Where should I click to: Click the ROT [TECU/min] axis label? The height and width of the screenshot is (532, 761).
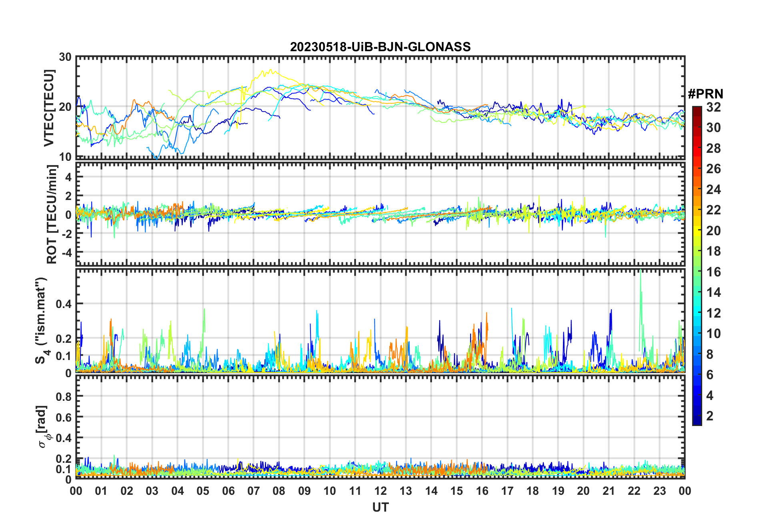pyautogui.click(x=52, y=214)
